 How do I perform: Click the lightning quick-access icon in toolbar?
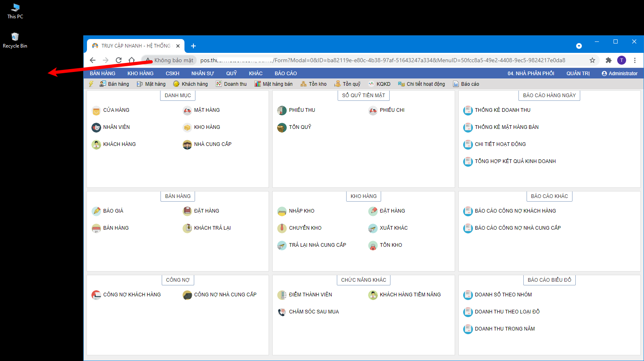point(91,84)
